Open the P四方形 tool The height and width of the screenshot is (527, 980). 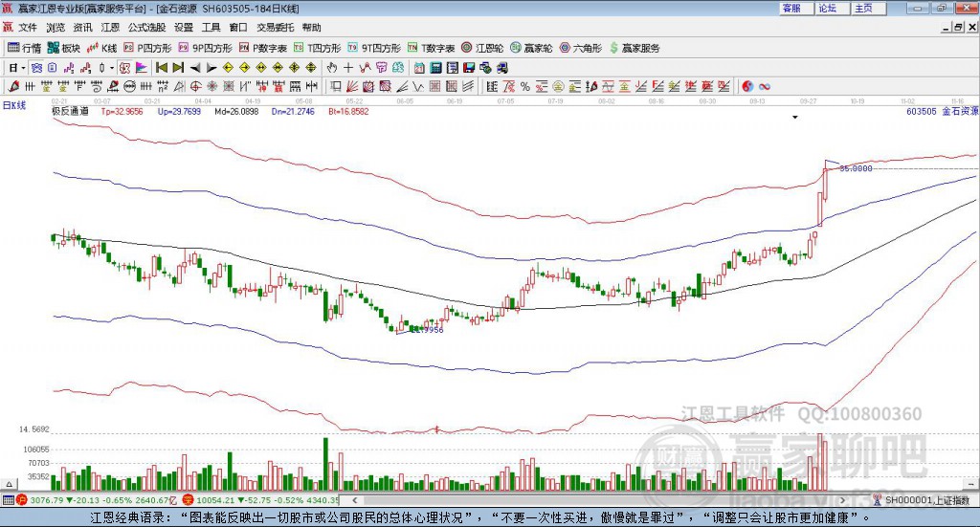tap(147, 48)
